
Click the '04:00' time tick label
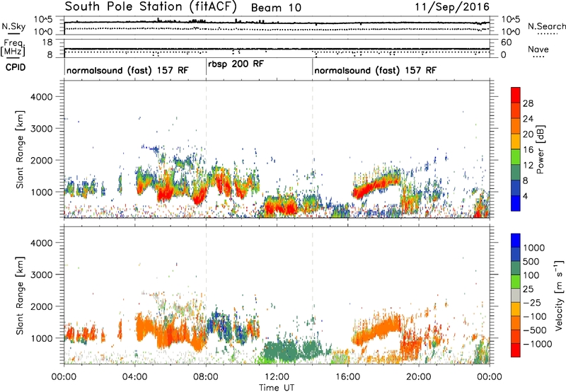(135, 377)
